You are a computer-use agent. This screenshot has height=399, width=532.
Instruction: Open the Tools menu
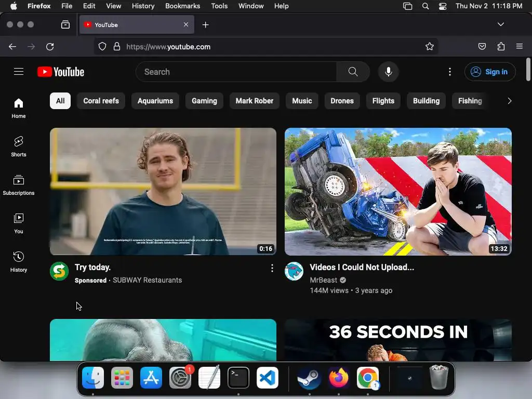219,6
